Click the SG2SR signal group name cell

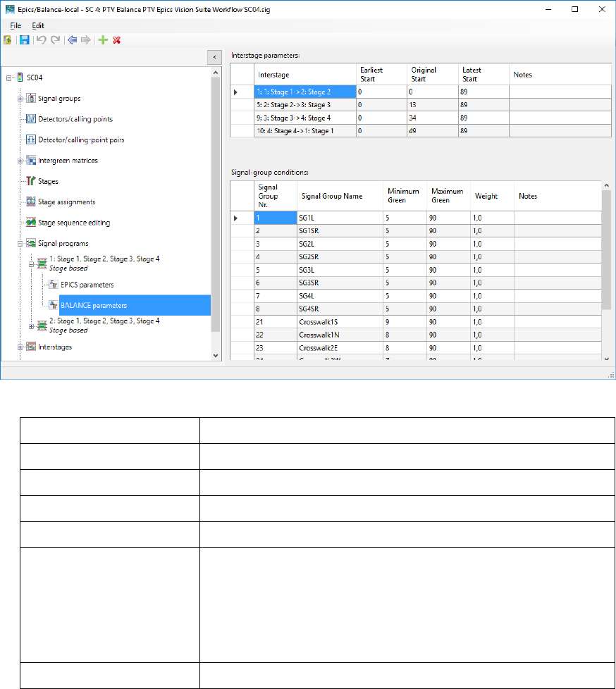pos(340,256)
